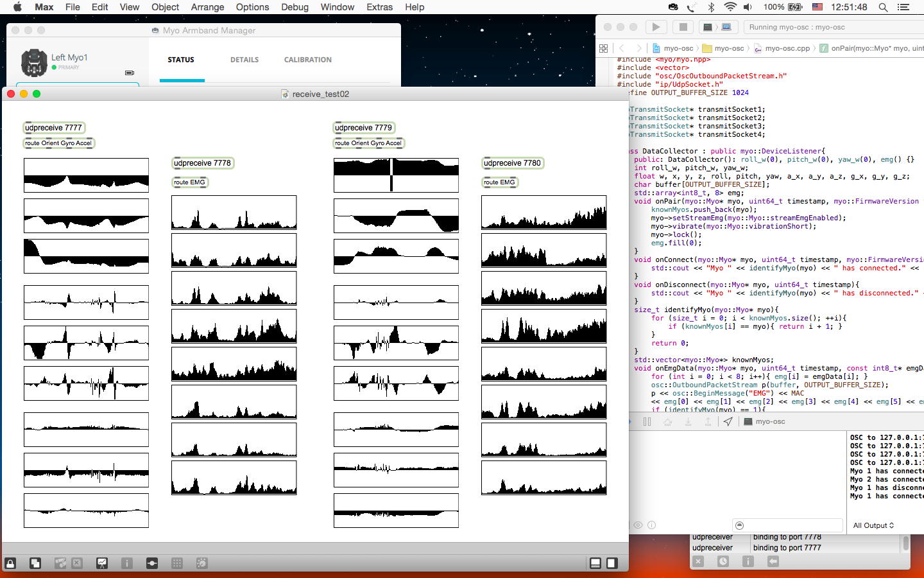Viewport: 924px width, 578px height.
Task: Toggle the grid display in patcher
Action: click(177, 563)
